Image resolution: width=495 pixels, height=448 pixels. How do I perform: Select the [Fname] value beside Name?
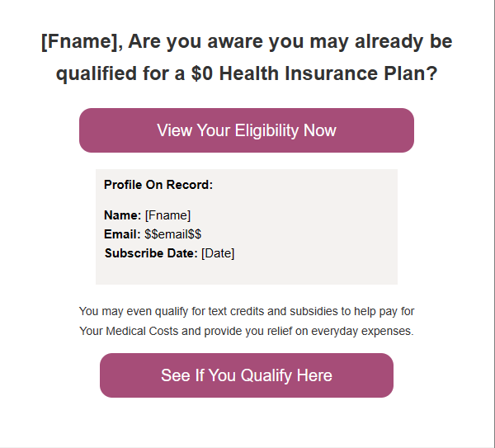point(167,215)
